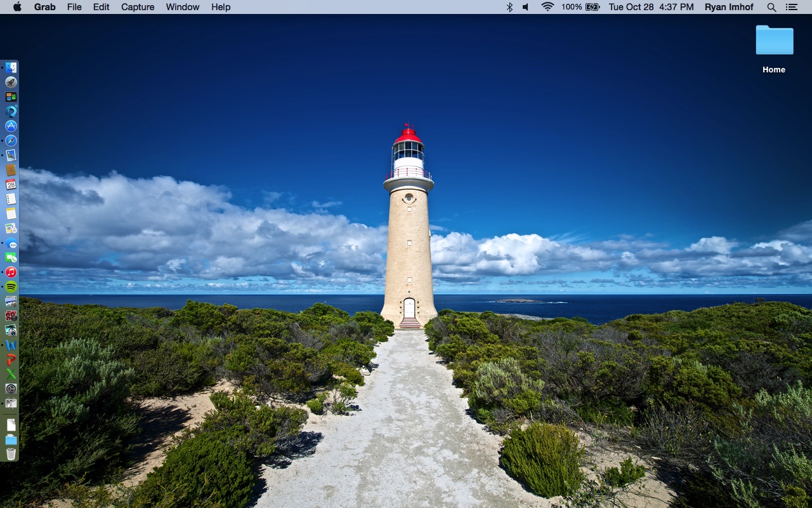812x508 pixels.
Task: Open Mission Control in the dock
Action: pyautogui.click(x=11, y=97)
